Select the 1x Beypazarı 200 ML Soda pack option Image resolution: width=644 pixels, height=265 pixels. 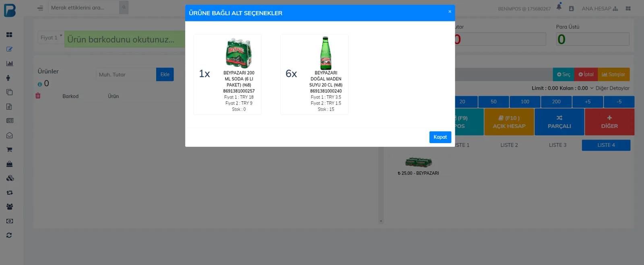pos(227,74)
